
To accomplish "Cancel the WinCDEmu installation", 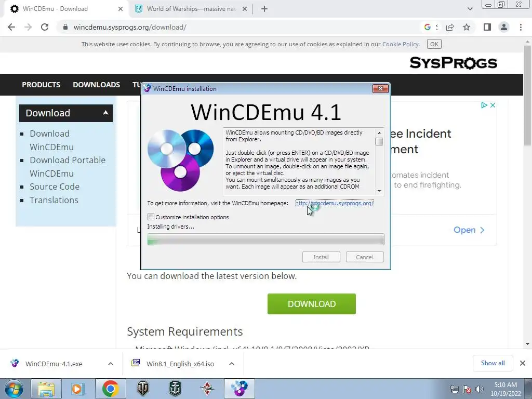I will [x=365, y=257].
